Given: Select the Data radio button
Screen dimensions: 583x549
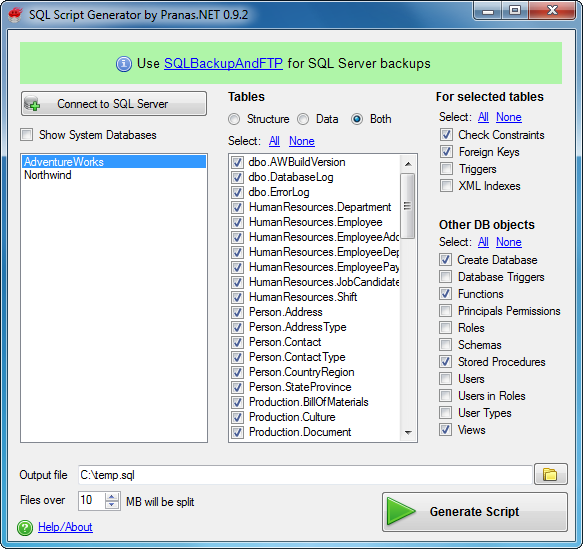Looking at the screenshot, I should tap(303, 119).
